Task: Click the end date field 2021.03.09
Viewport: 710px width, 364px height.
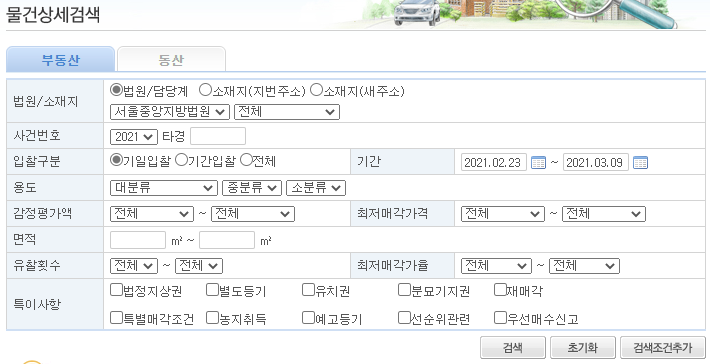Action: pos(596,162)
